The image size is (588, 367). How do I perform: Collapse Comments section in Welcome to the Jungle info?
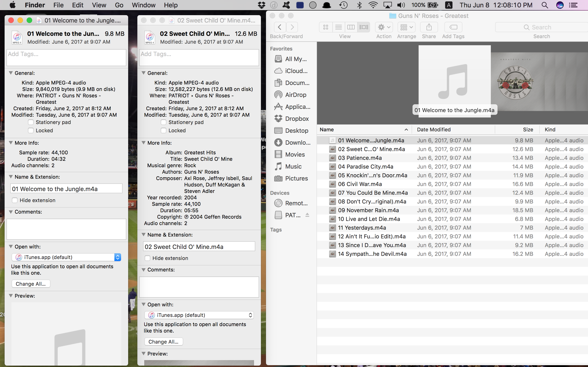coord(11,212)
